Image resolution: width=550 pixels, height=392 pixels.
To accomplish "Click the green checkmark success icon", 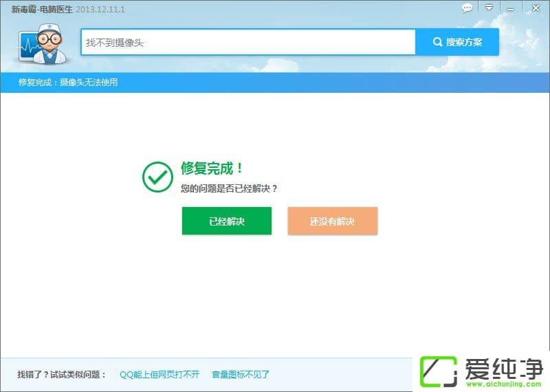I will click(157, 177).
